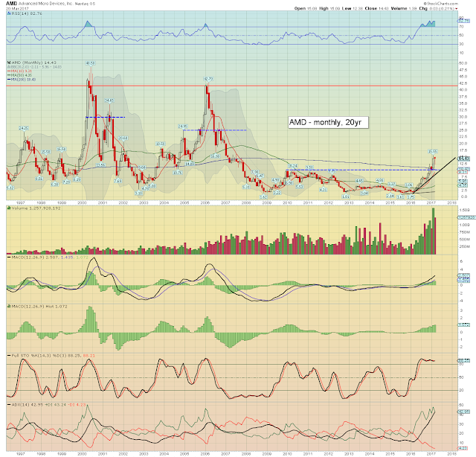Click the 2013 year label under the ADX panel
The height and width of the screenshot is (457, 476).
(x=349, y=454)
